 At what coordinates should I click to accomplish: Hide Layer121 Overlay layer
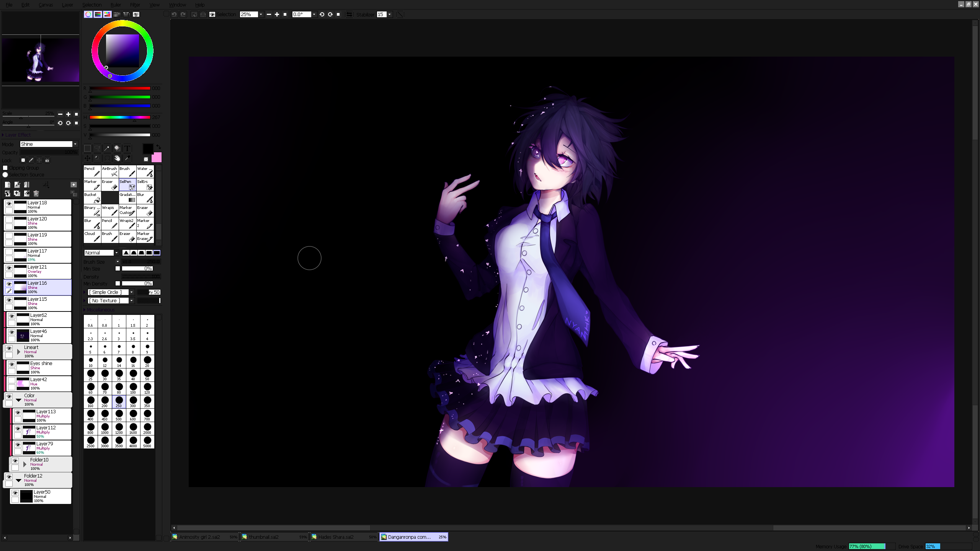tap(9, 267)
